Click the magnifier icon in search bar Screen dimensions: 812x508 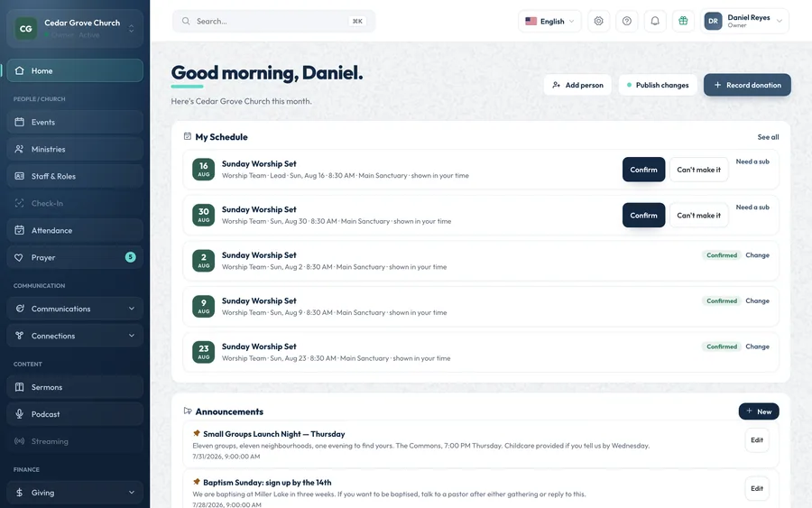185,22
